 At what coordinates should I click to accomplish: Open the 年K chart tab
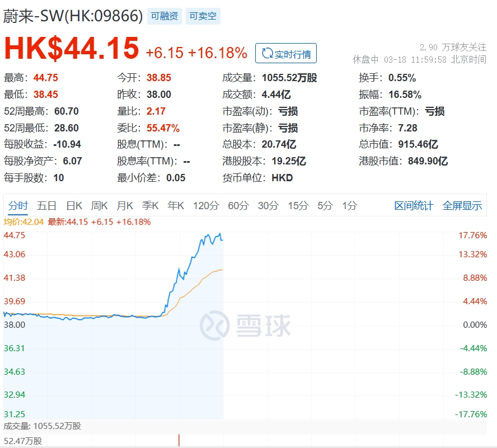[176, 206]
